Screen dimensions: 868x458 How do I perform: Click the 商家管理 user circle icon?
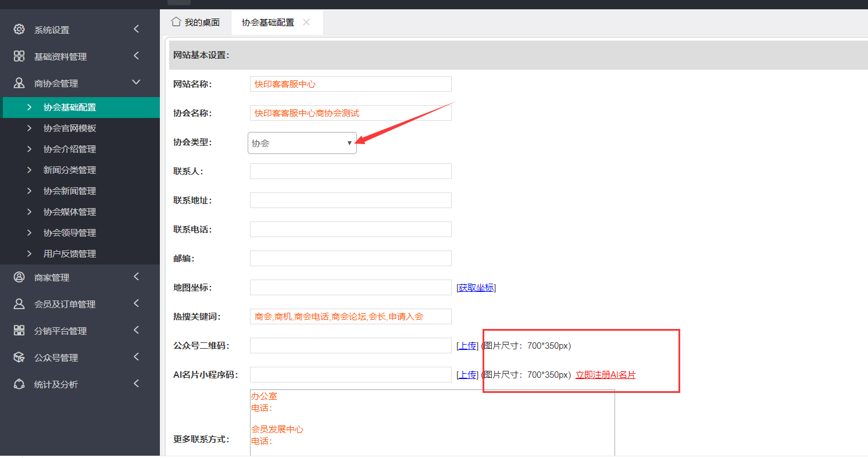pyautogui.click(x=19, y=277)
